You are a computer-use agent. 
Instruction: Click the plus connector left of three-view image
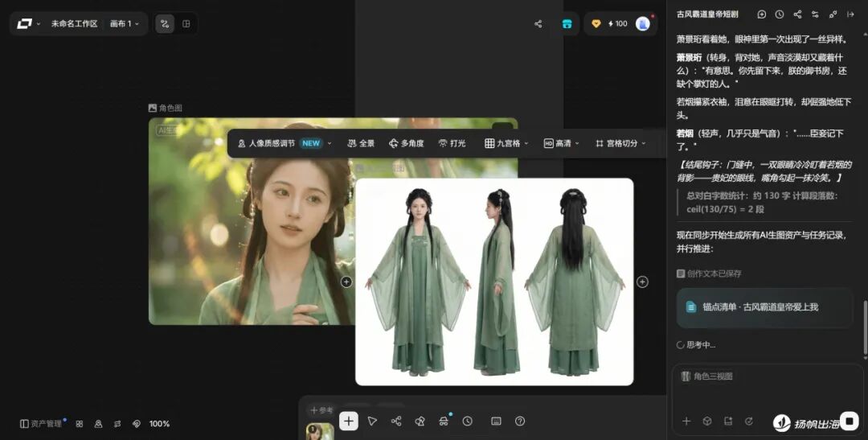pos(346,282)
